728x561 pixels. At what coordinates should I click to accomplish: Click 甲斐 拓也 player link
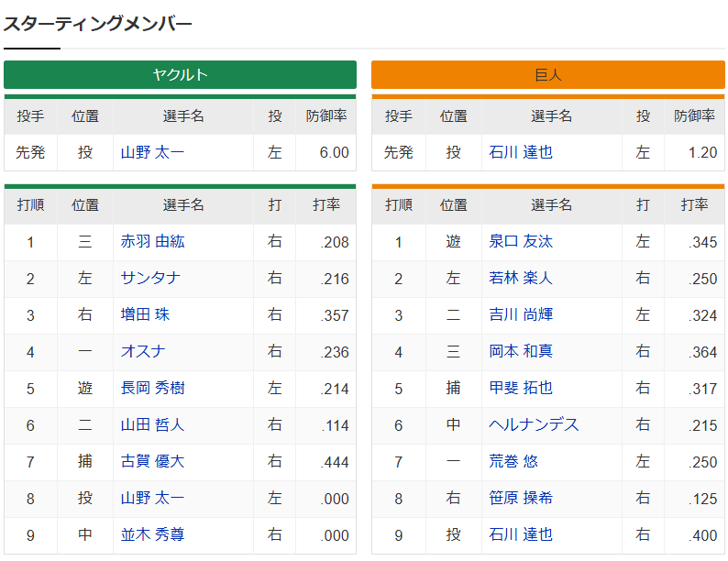point(521,389)
